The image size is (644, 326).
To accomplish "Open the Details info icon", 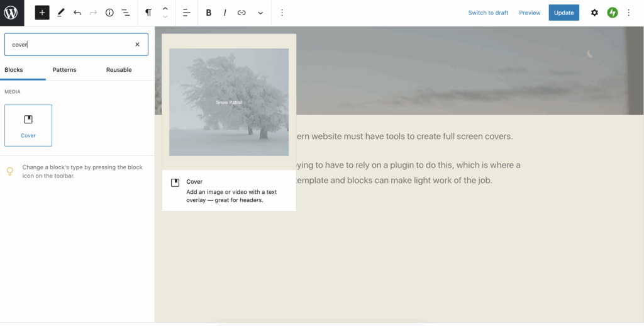I will coord(109,13).
